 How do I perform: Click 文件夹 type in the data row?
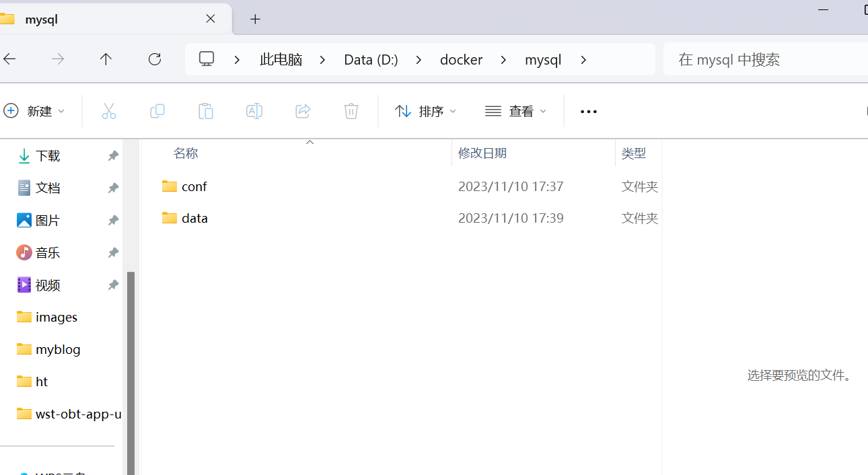pos(640,218)
